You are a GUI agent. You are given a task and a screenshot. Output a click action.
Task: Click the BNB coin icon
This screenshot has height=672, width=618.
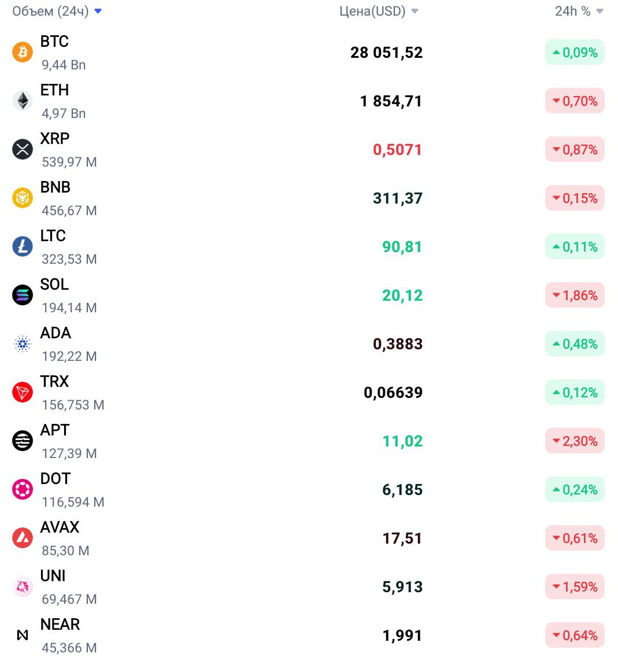(x=23, y=198)
